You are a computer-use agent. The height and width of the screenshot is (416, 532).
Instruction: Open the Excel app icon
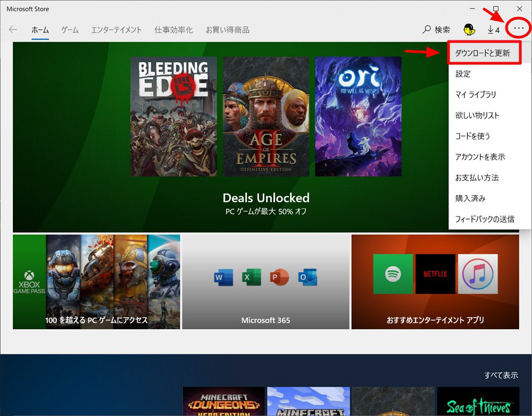(252, 277)
